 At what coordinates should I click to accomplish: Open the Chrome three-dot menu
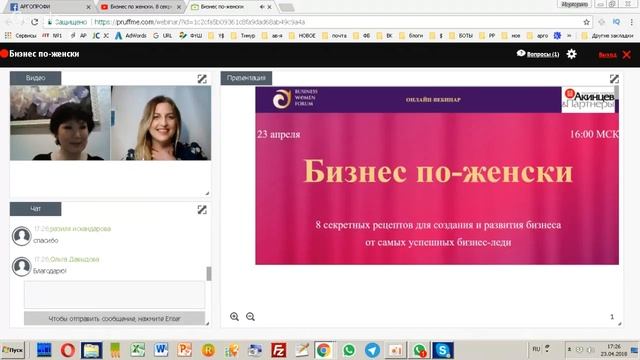[x=631, y=22]
